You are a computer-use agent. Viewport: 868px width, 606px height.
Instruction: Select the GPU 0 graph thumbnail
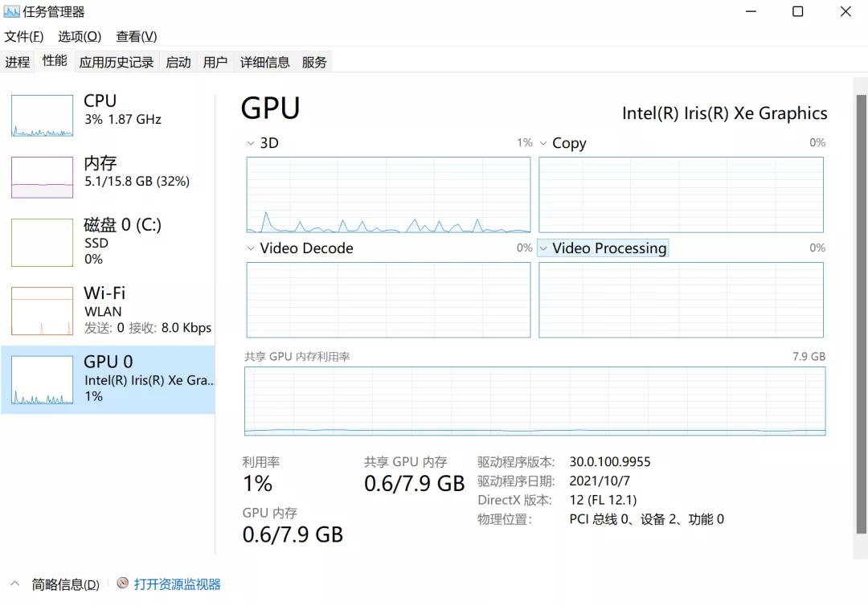click(42, 380)
